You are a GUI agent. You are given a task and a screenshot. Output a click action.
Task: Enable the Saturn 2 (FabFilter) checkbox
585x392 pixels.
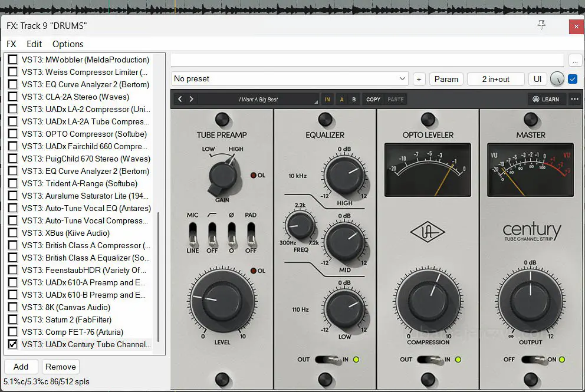[x=12, y=319]
